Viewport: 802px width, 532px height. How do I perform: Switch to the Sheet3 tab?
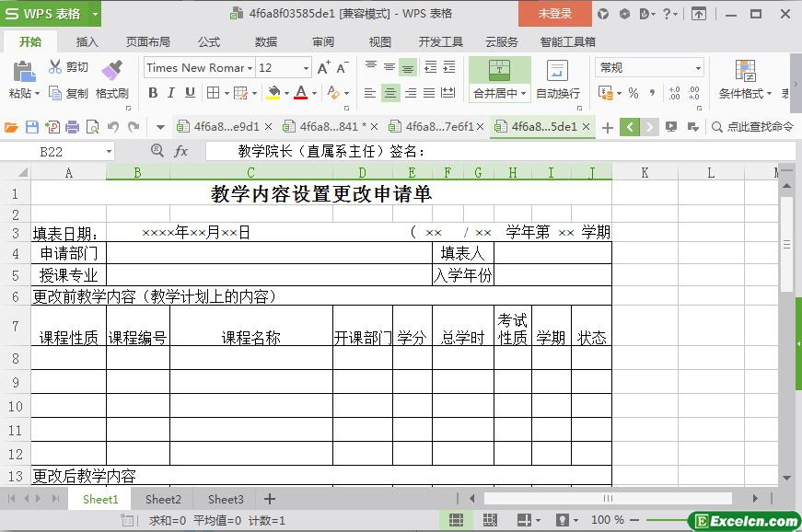point(226,499)
